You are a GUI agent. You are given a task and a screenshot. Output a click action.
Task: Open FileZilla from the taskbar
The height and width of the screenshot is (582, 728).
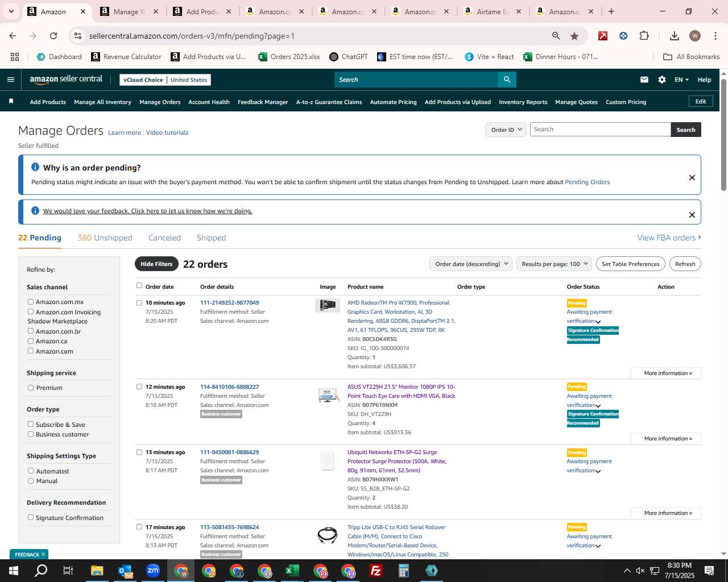point(376,571)
